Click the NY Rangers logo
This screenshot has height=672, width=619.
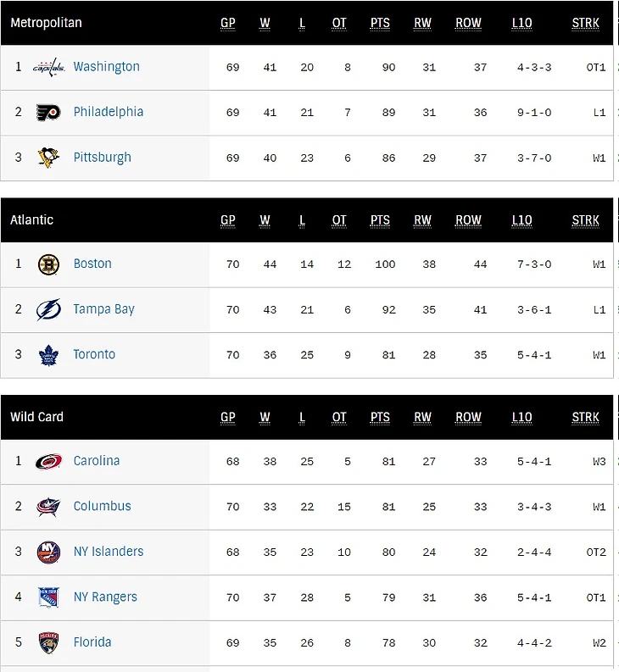pos(48,597)
